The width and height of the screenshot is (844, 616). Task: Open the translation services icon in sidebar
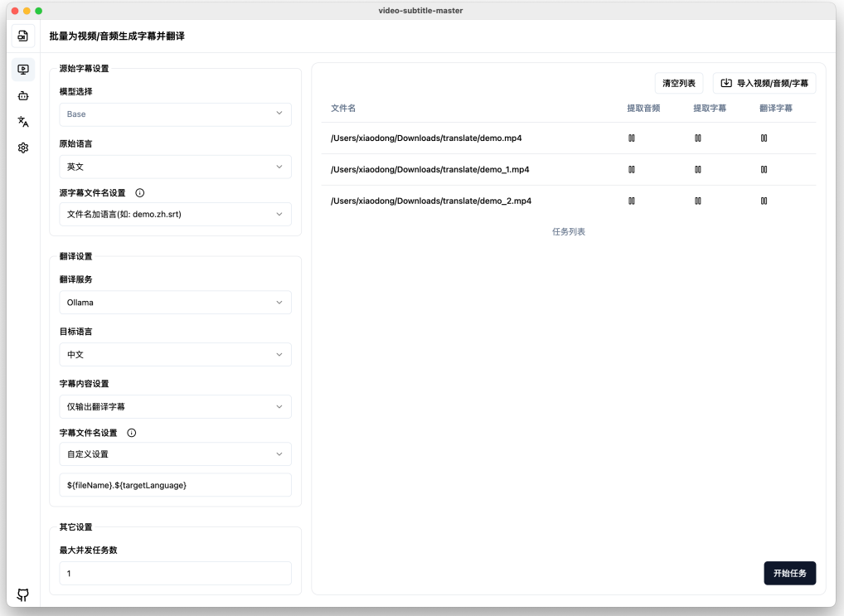(23, 122)
